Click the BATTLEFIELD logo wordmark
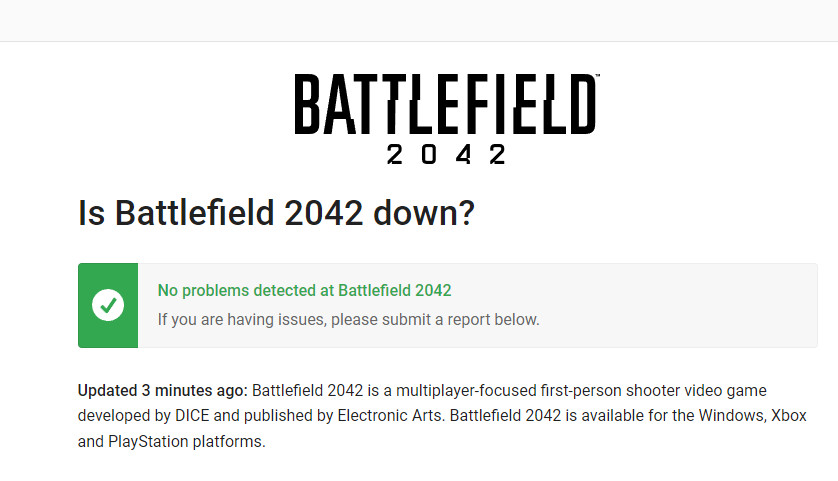838x481 pixels. (x=445, y=104)
